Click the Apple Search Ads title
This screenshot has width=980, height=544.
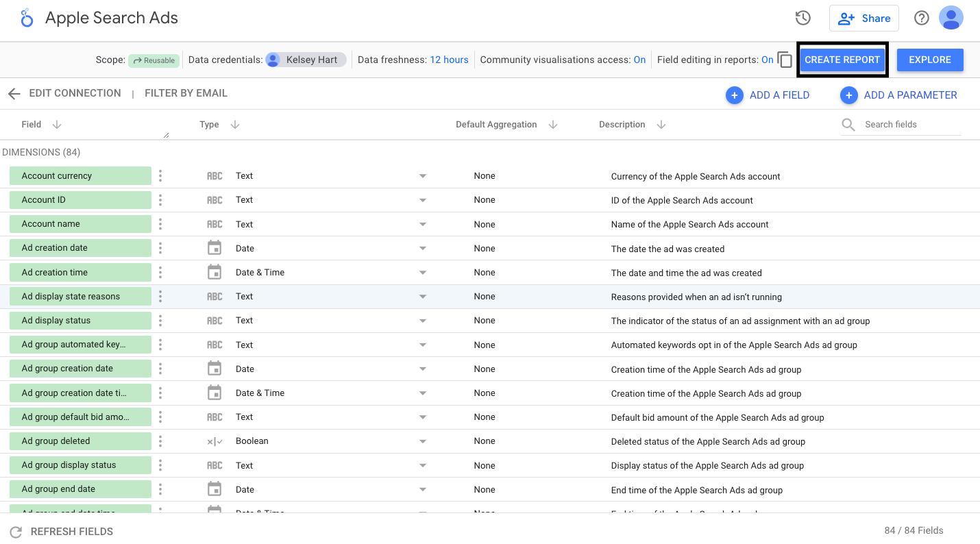click(112, 18)
